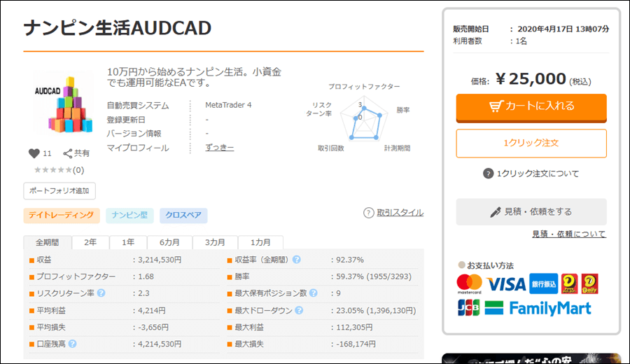Click the share icon next to 共有
630x364 pixels.
[68, 153]
